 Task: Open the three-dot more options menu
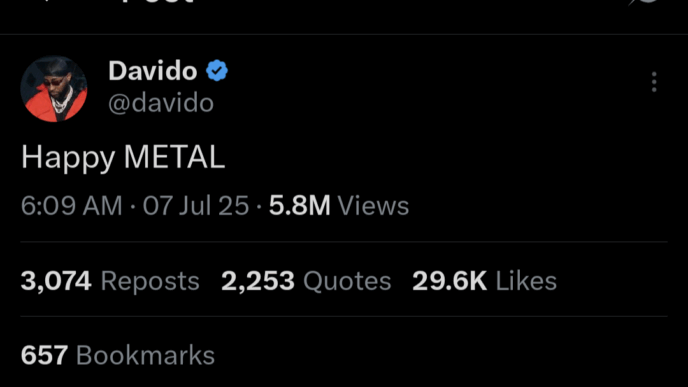click(654, 82)
